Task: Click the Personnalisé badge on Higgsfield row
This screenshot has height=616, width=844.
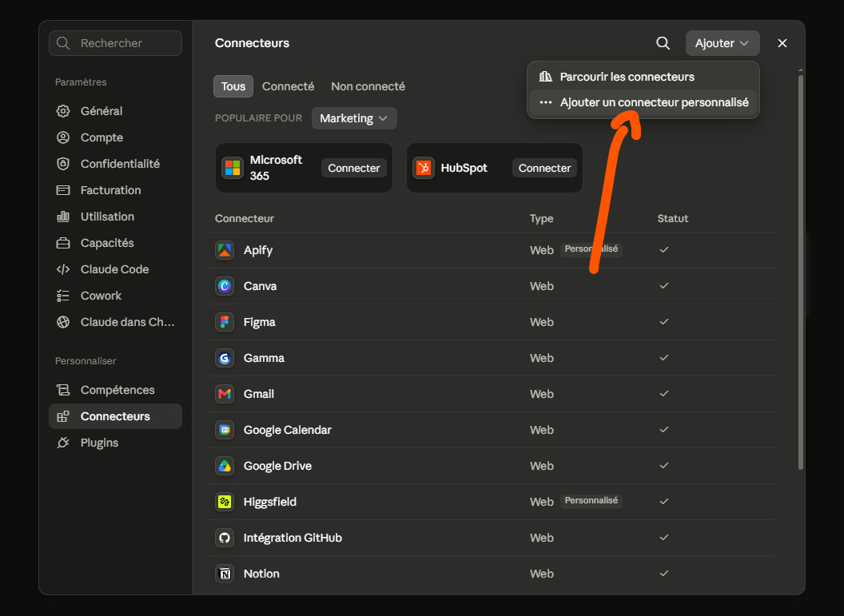Action: tap(591, 501)
